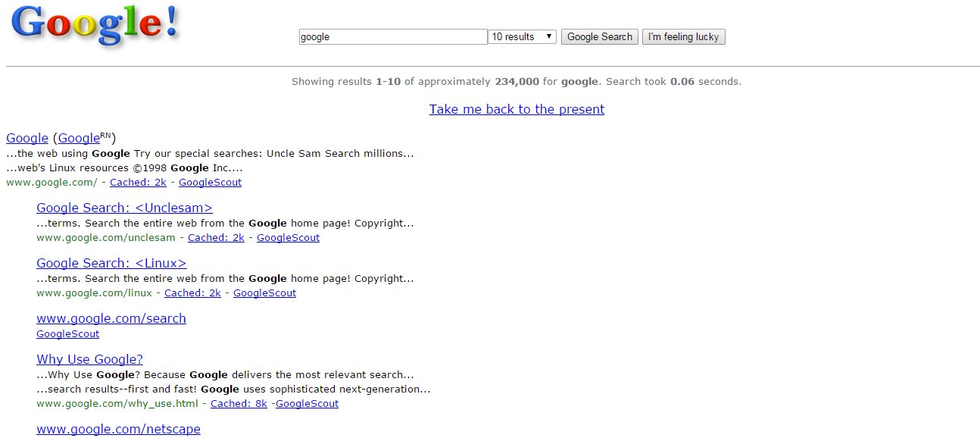Viewport: 980px width, 438px height.
Task: Open the GoogleRN superscript link
Action: [x=80, y=138]
